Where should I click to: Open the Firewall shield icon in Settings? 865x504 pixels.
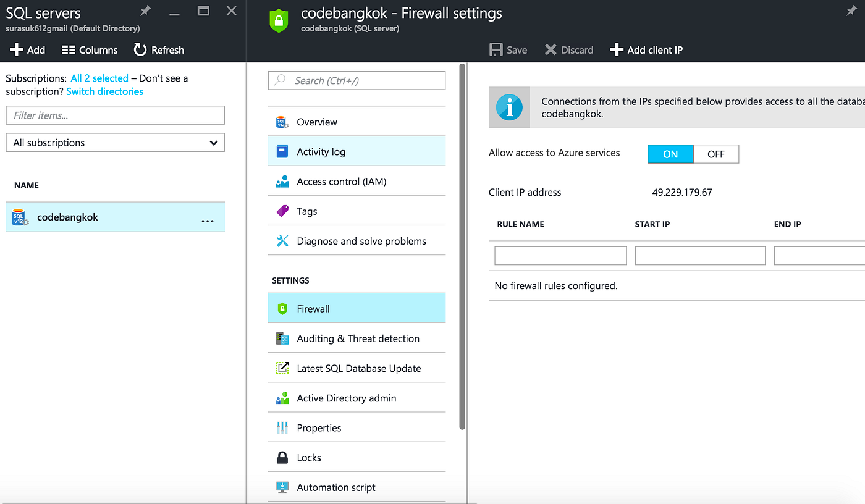[282, 308]
